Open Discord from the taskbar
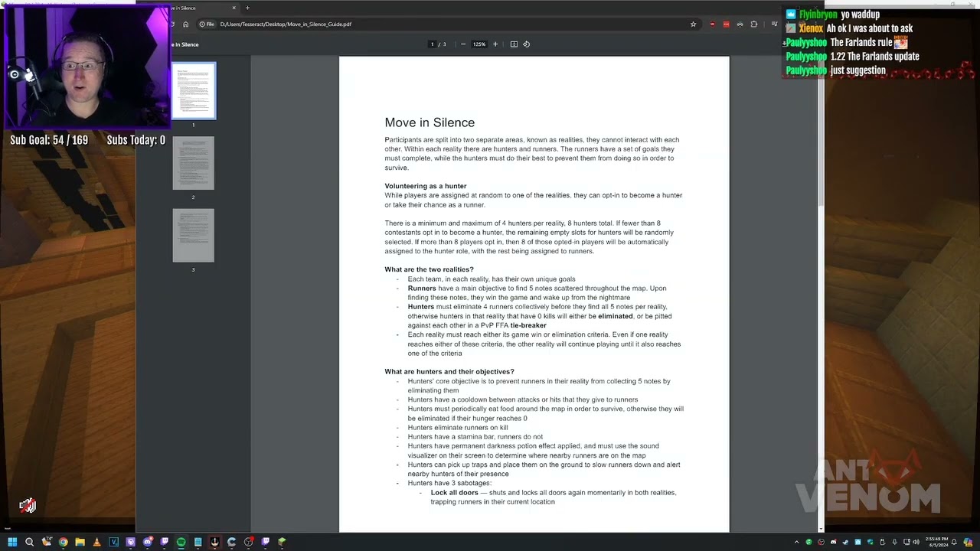Viewport: 980px width, 551px height. coord(147,542)
